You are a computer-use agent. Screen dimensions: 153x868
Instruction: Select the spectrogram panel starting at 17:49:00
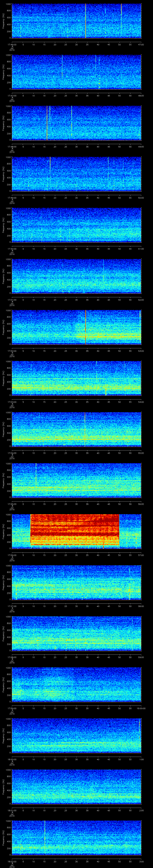coord(76,174)
